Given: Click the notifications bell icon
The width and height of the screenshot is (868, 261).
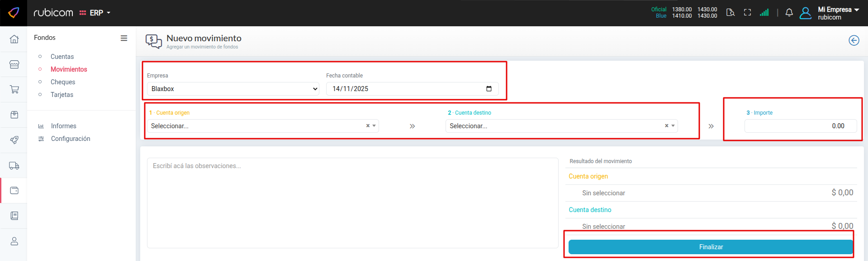Looking at the screenshot, I should [789, 13].
